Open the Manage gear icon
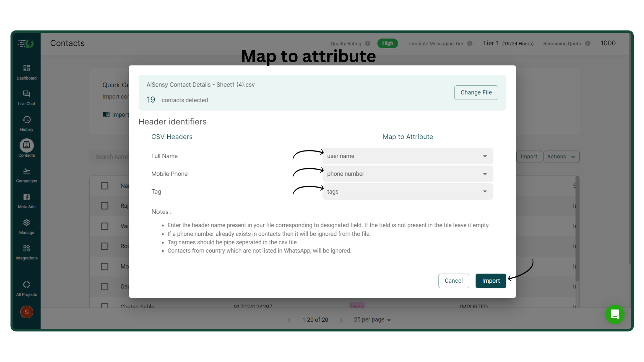 click(x=26, y=223)
